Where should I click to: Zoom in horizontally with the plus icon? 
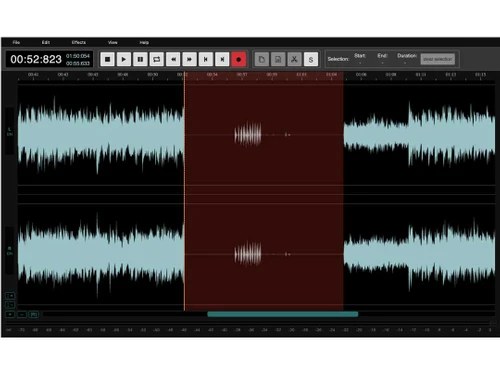10,314
